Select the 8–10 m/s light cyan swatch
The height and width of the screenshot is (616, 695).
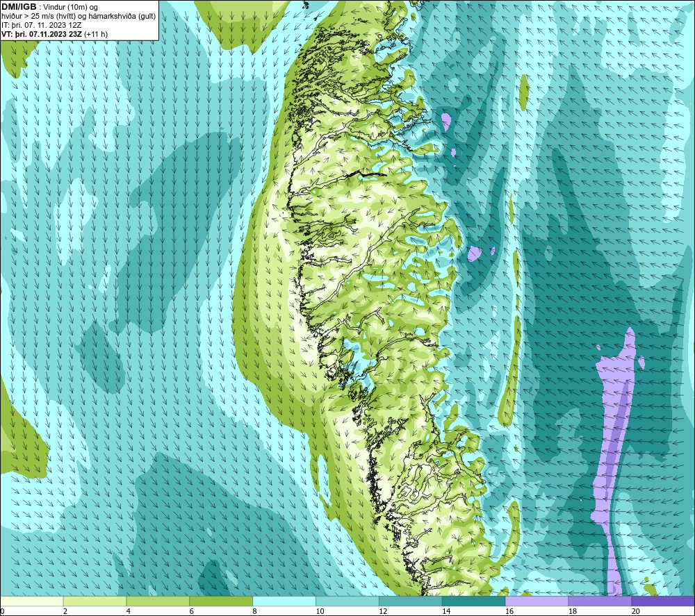click(284, 601)
